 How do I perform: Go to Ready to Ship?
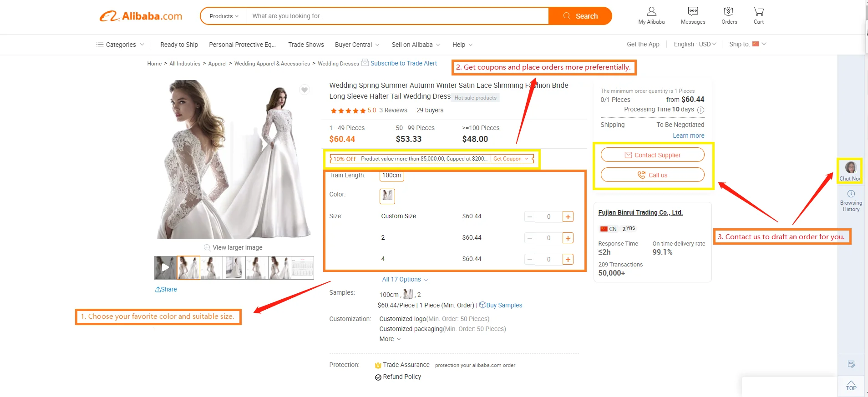click(x=179, y=45)
